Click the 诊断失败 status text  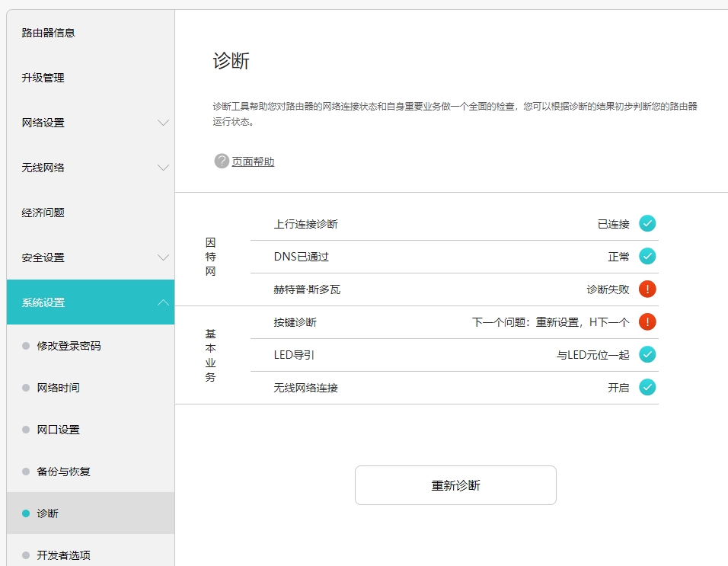(608, 289)
